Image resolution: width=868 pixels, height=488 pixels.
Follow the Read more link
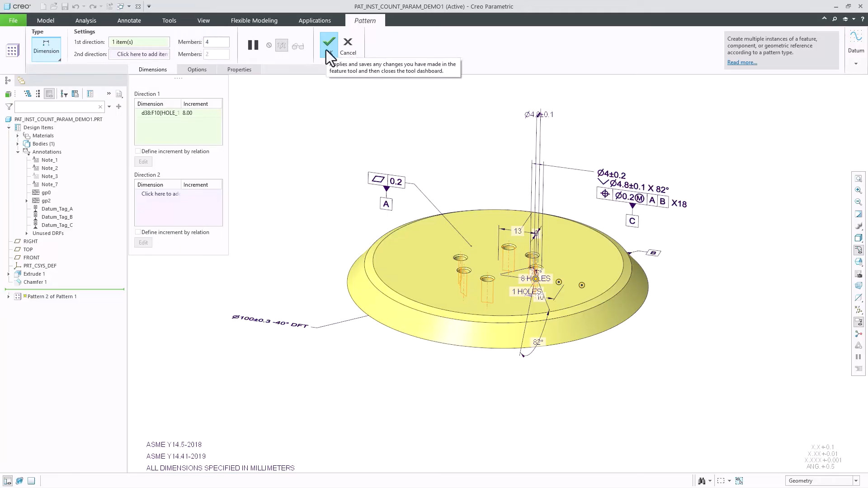(742, 62)
